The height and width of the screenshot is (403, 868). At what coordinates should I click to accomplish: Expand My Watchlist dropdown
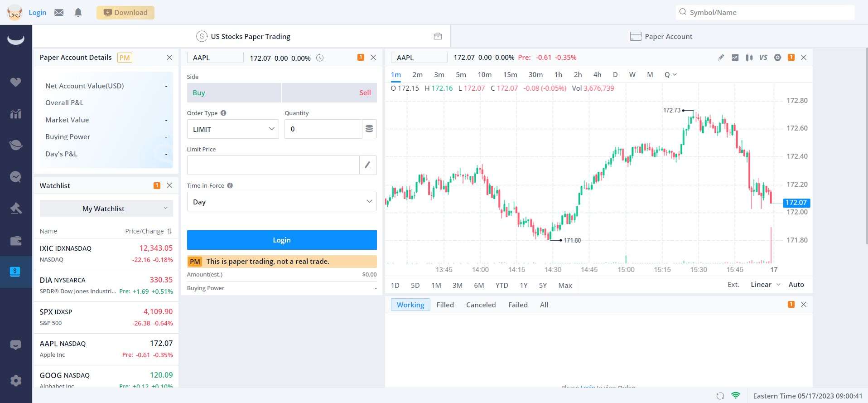[x=106, y=209]
